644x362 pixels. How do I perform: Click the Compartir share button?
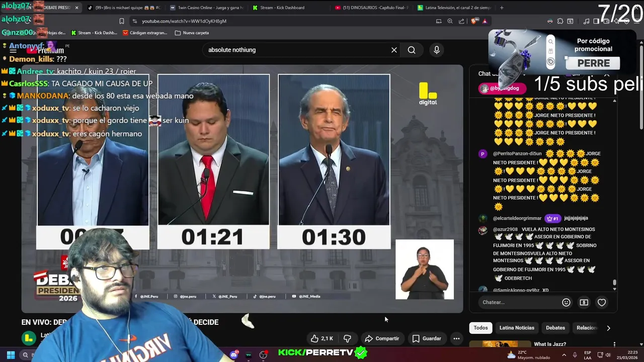click(x=382, y=338)
